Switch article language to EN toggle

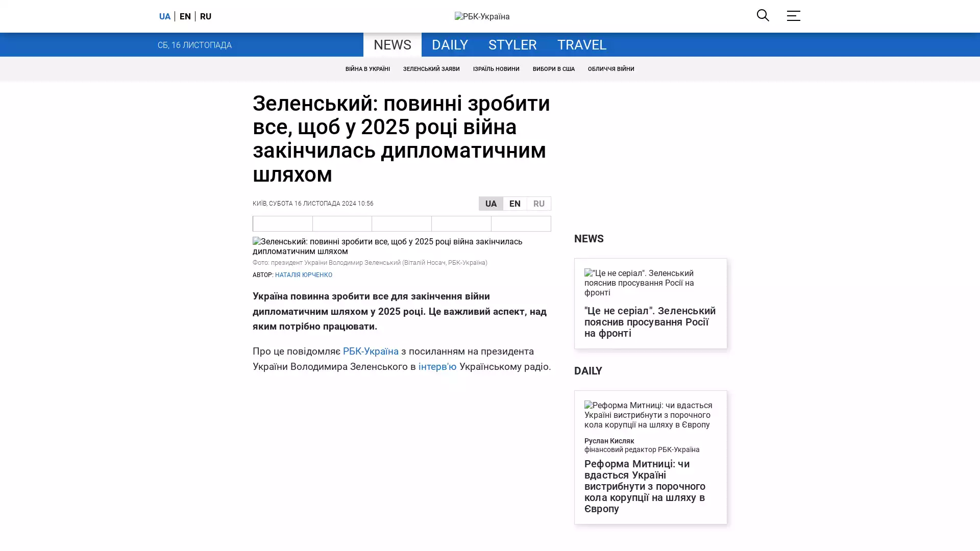514,204
